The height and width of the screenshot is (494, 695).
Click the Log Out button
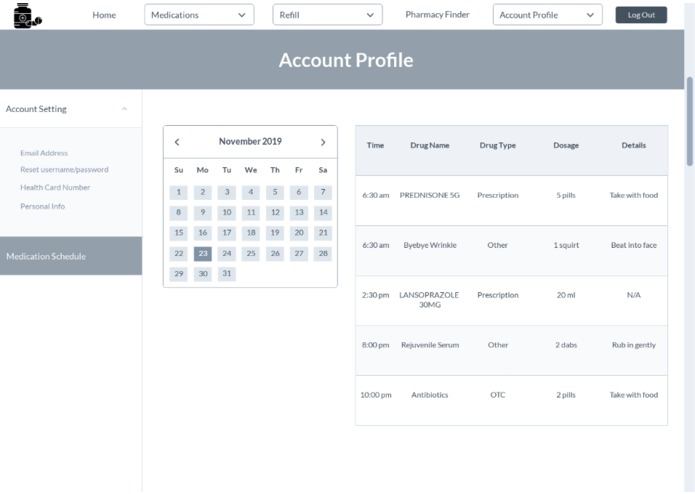(x=641, y=15)
